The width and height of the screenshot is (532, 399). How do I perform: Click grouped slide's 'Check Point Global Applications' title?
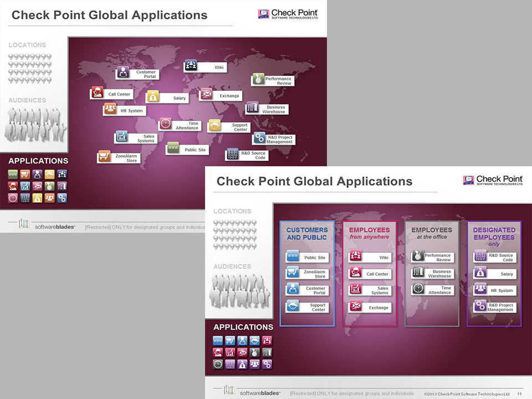click(315, 182)
